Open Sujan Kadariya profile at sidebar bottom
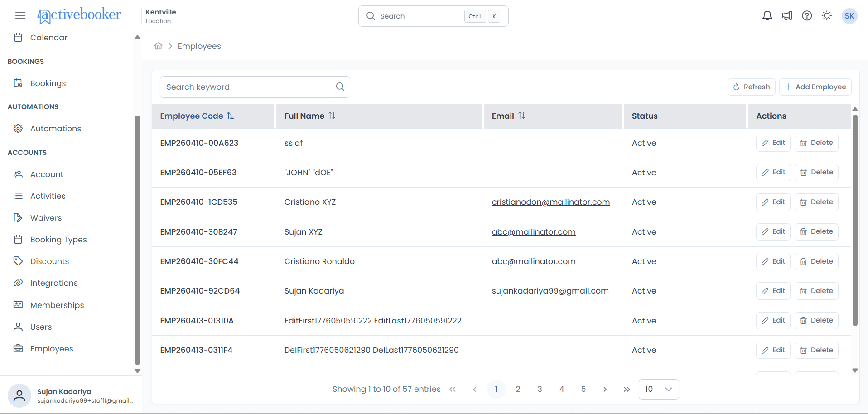The height and width of the screenshot is (414, 868). pos(71,395)
